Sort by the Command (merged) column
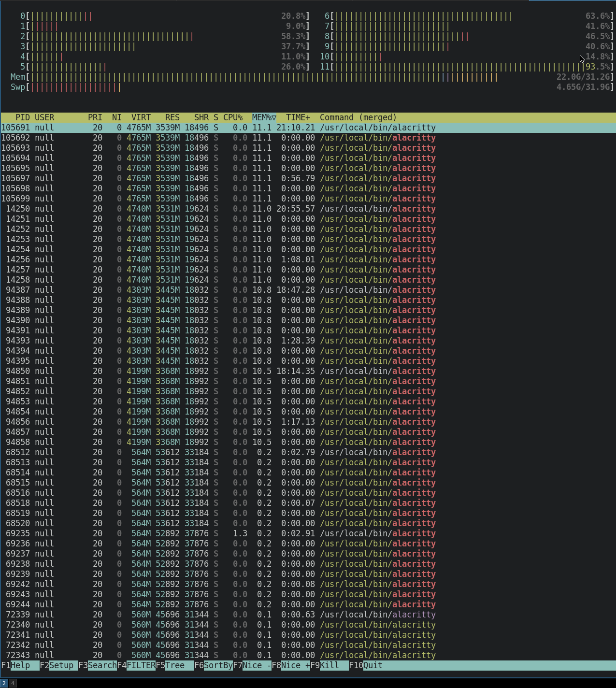Image resolution: width=616 pixels, height=688 pixels. [358, 117]
